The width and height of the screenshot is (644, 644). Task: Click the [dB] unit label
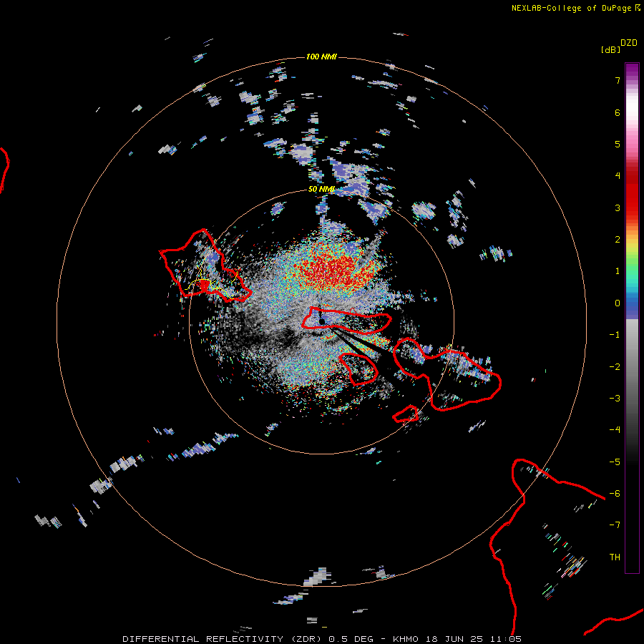pyautogui.click(x=611, y=49)
